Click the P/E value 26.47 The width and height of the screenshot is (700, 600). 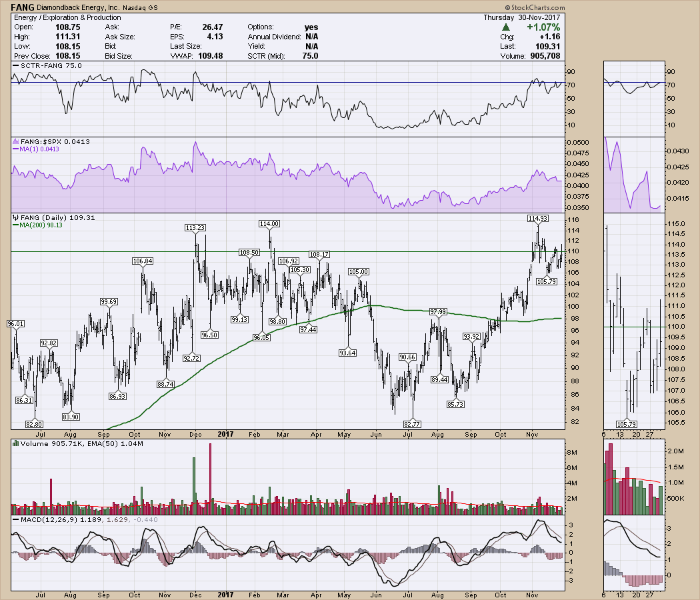tap(213, 27)
